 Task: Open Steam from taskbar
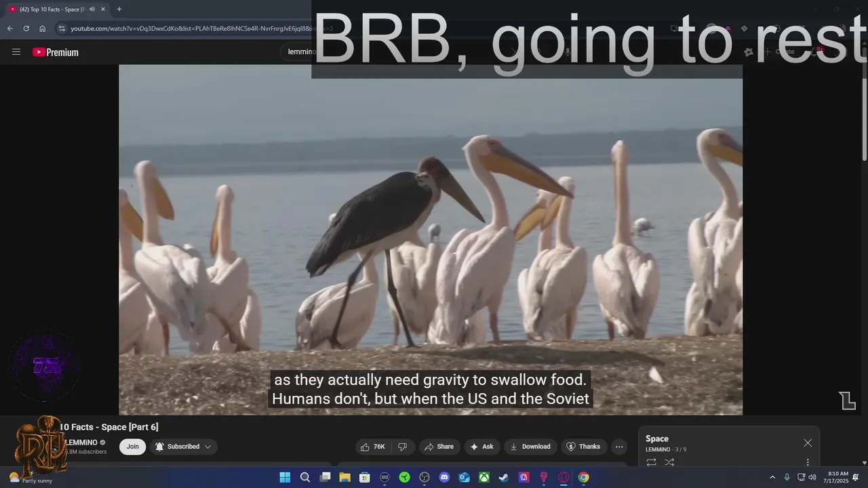tap(504, 477)
